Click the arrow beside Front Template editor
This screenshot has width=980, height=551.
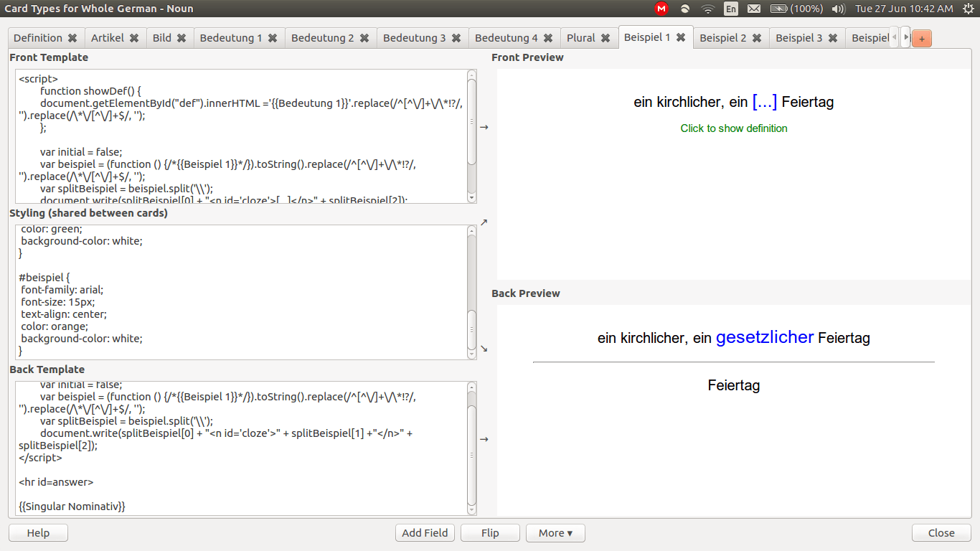tap(484, 127)
